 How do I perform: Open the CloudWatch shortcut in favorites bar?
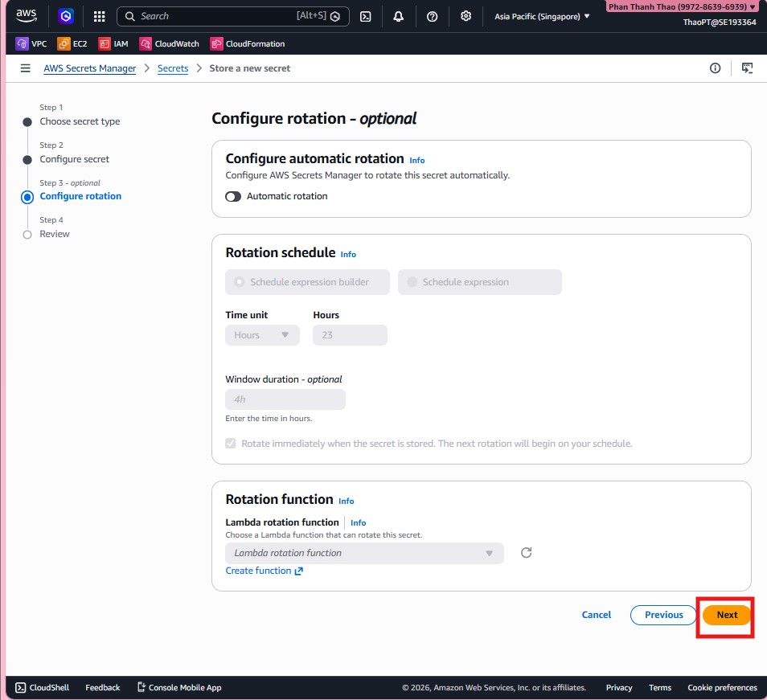[169, 43]
